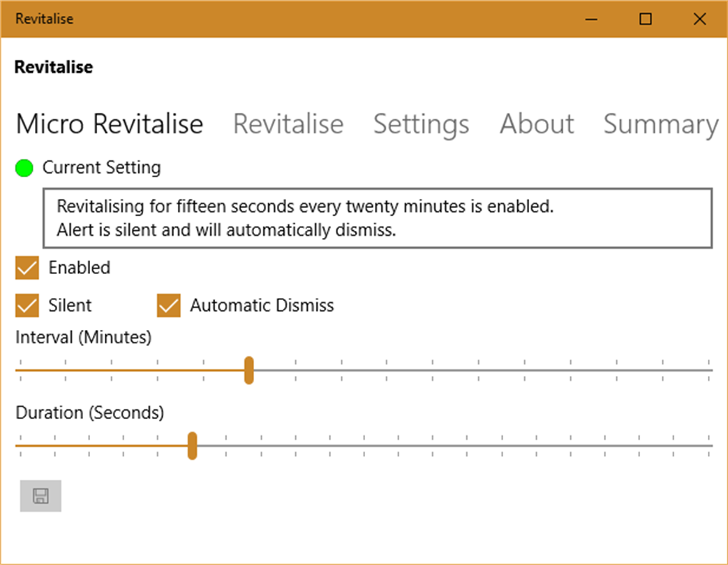Go to the About tab
Viewport: 728px width, 565px height.
point(537,124)
